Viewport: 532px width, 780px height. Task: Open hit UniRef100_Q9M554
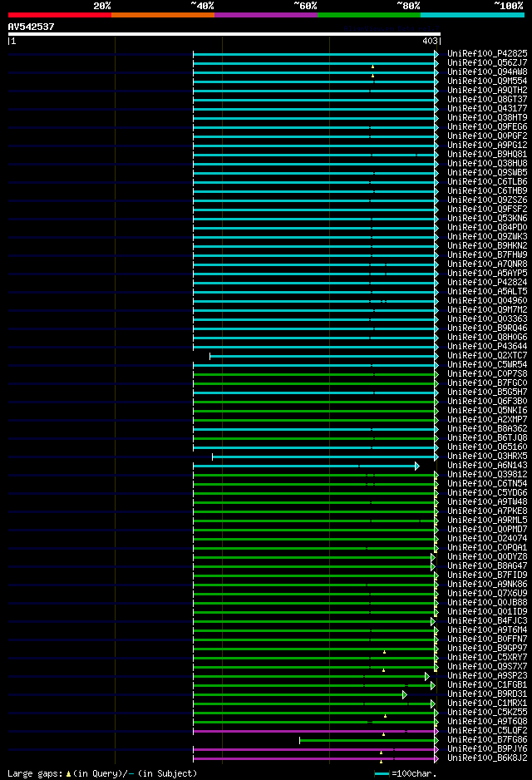487,81
